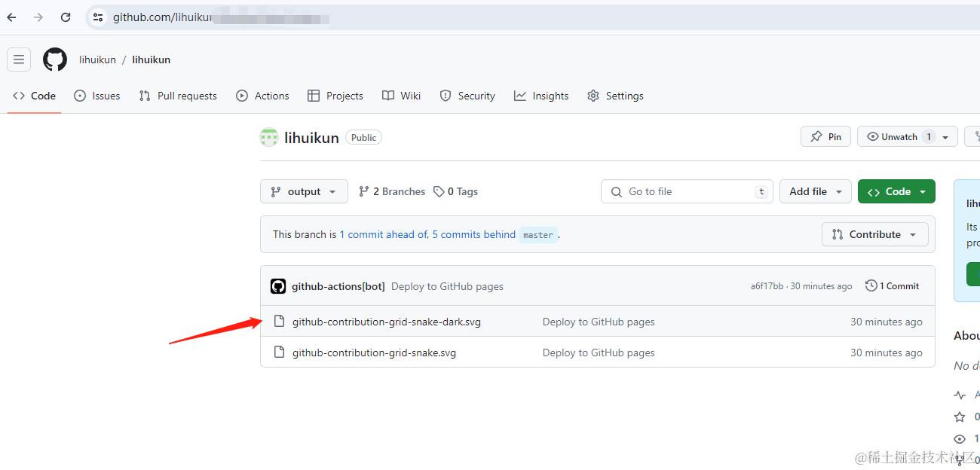Pin the repository with Pin button

[825, 136]
